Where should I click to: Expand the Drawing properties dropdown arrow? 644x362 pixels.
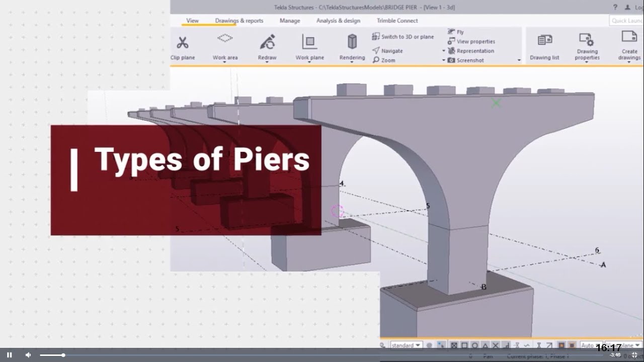click(x=587, y=63)
